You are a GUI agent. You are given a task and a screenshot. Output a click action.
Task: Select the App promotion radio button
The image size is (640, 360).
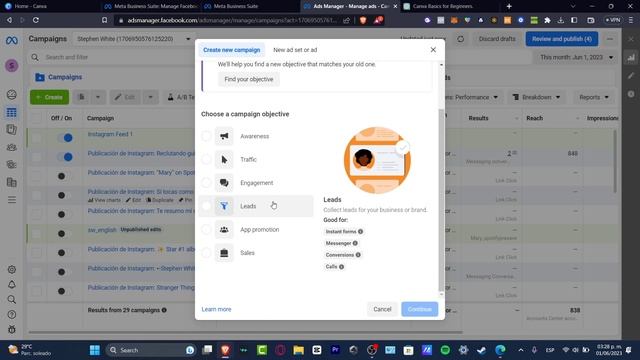(207, 229)
